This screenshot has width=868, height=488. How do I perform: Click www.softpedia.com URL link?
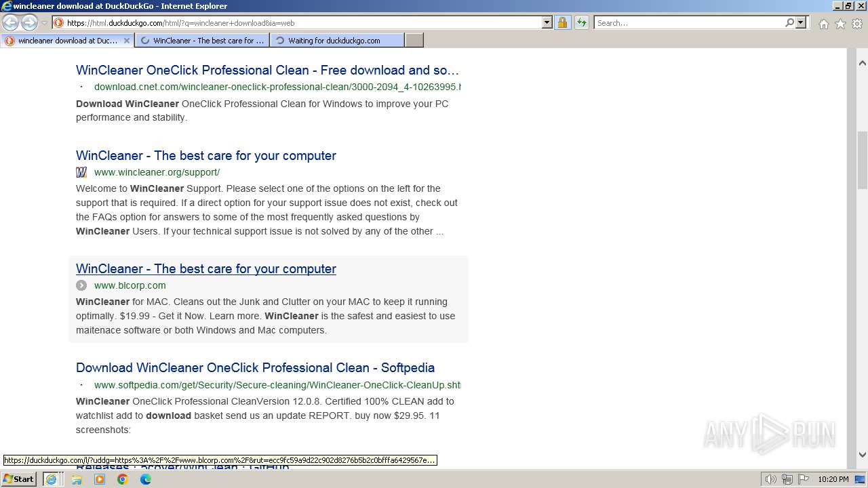(277, 385)
